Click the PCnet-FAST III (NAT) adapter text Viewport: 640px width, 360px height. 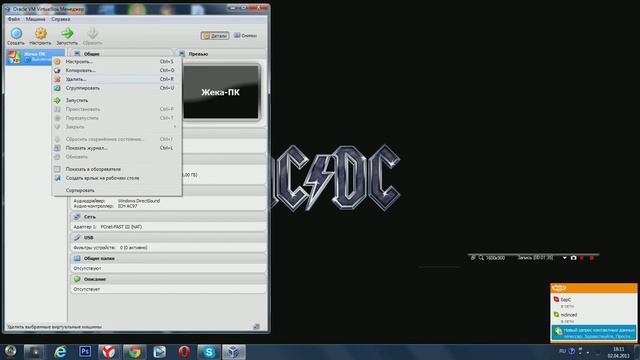click(121, 227)
